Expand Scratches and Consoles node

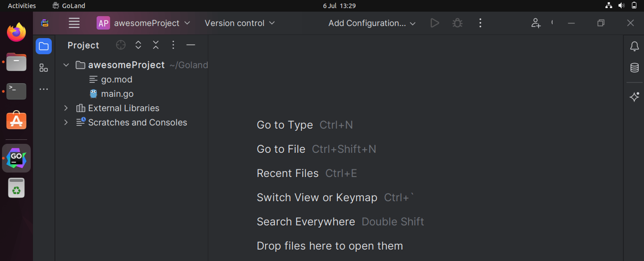click(66, 122)
